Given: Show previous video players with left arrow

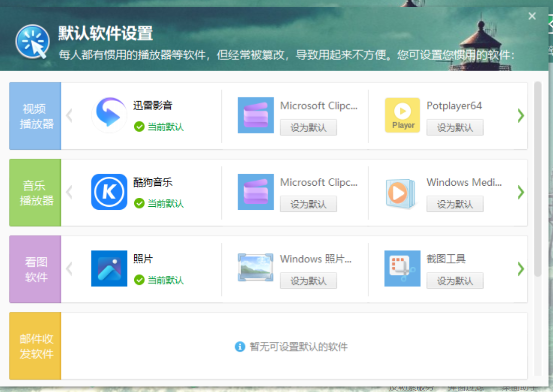Looking at the screenshot, I should click(69, 116).
